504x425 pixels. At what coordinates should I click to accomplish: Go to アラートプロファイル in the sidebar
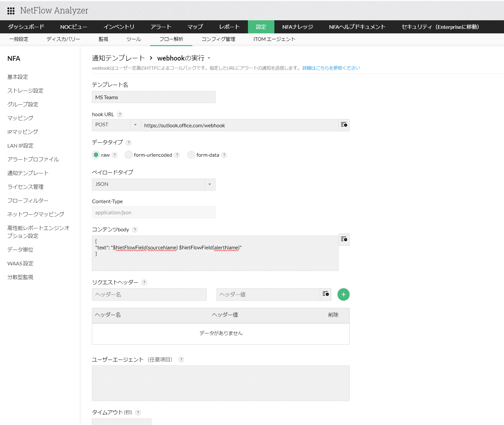click(x=33, y=159)
